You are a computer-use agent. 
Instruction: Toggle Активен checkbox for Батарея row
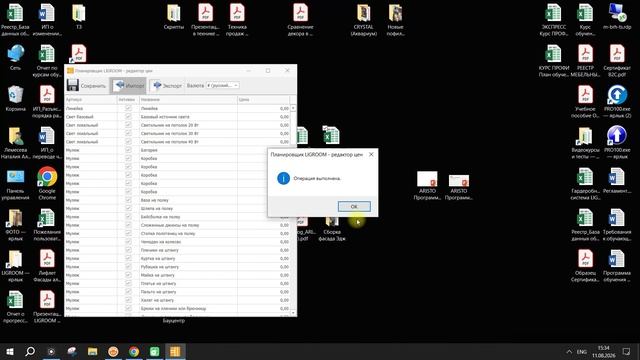[128, 150]
